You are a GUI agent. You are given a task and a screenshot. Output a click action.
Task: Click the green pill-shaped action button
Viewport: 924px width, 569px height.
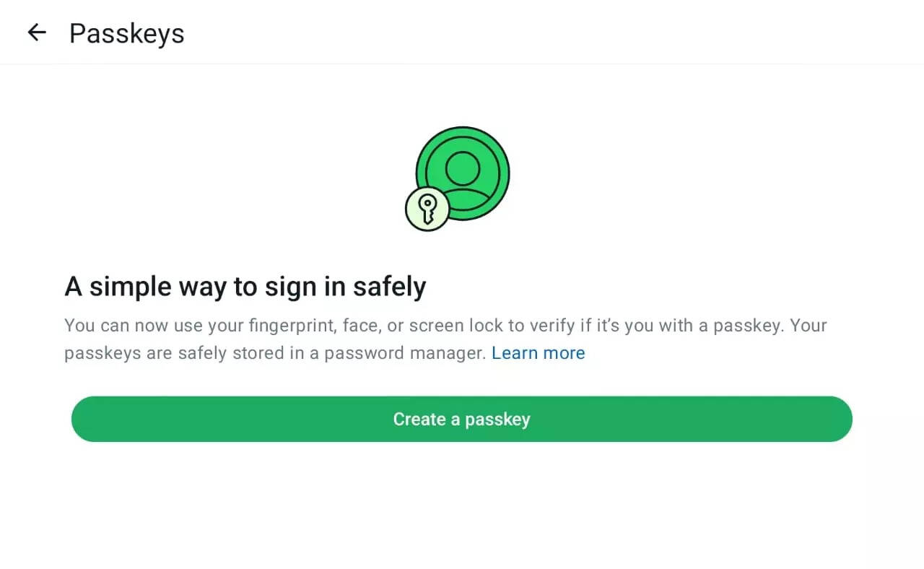[x=461, y=419]
